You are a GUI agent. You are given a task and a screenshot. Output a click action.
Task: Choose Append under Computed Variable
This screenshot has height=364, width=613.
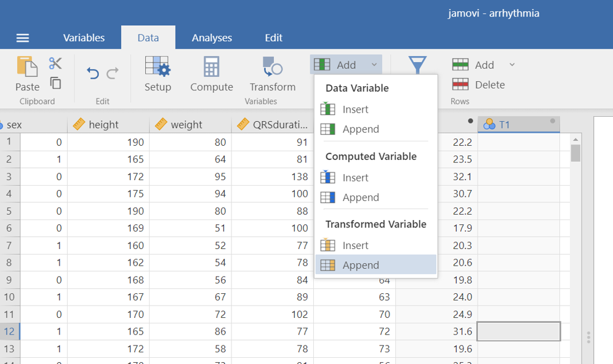coord(360,197)
